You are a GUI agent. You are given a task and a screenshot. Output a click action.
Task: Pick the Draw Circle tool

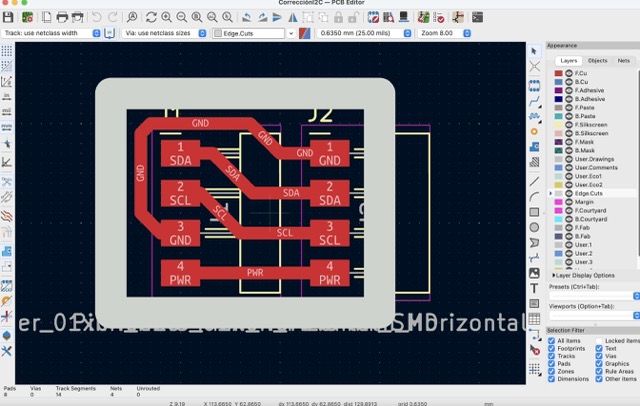[534, 227]
